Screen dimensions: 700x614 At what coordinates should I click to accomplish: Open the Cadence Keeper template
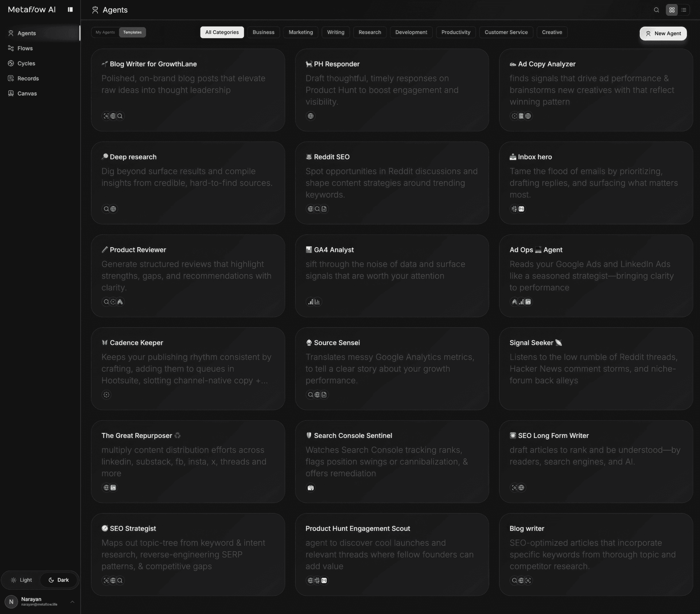(188, 369)
